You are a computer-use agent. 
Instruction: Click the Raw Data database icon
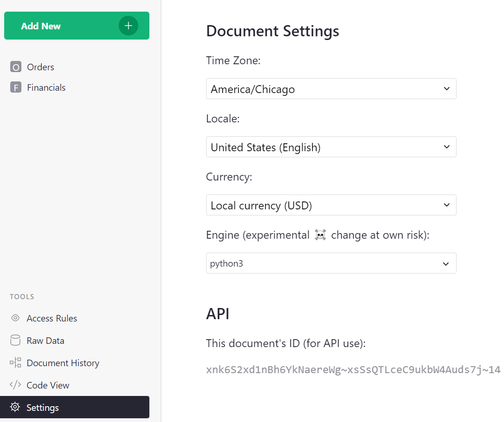point(14,340)
